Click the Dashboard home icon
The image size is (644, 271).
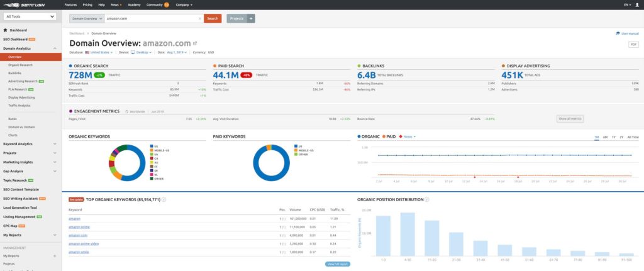point(5,30)
